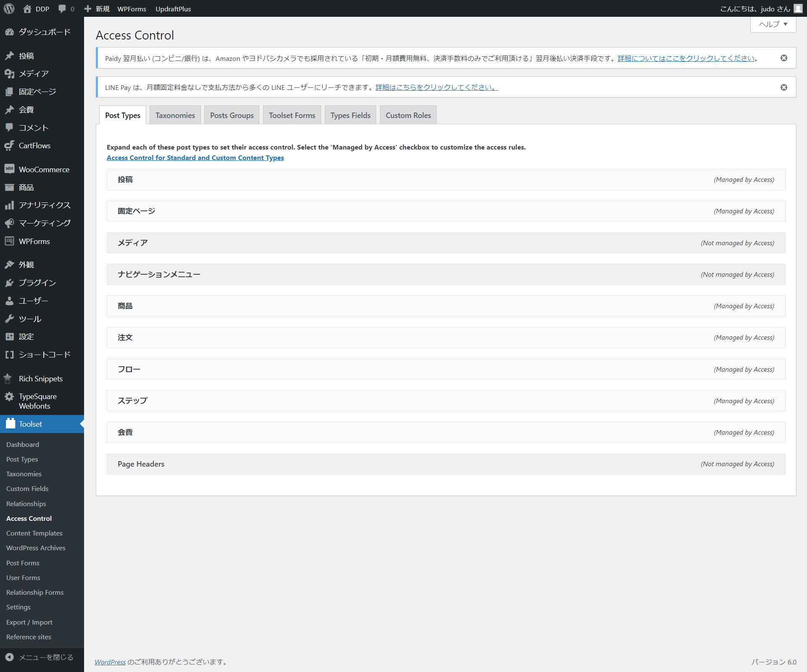Expand the メディア post type section

pyautogui.click(x=446, y=243)
